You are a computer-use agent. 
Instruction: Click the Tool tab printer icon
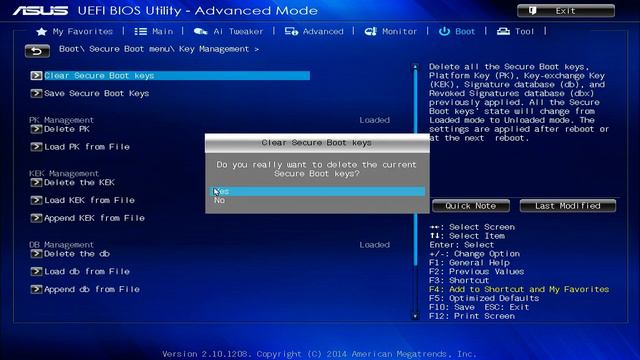[503, 31]
